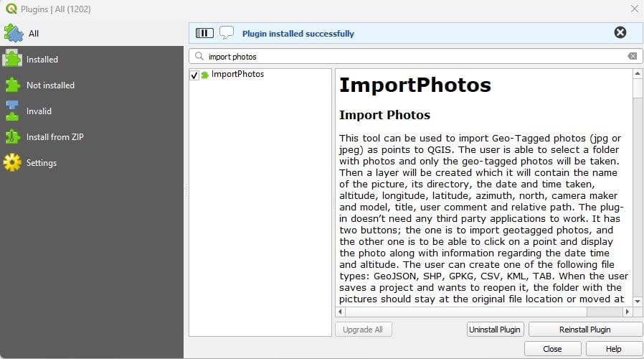The image size is (644, 359).
Task: Click the vertical scrollbar thumb in description
Action: tap(638, 88)
